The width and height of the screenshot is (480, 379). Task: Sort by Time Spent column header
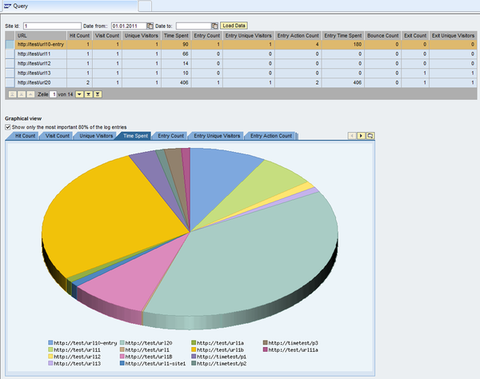[176, 35]
